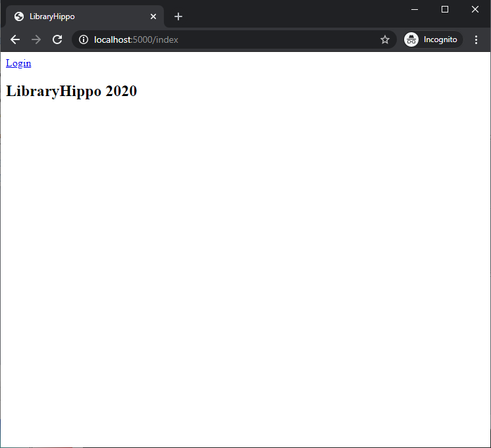
Task: Click the grayed forward navigation arrow
Action: (x=36, y=39)
